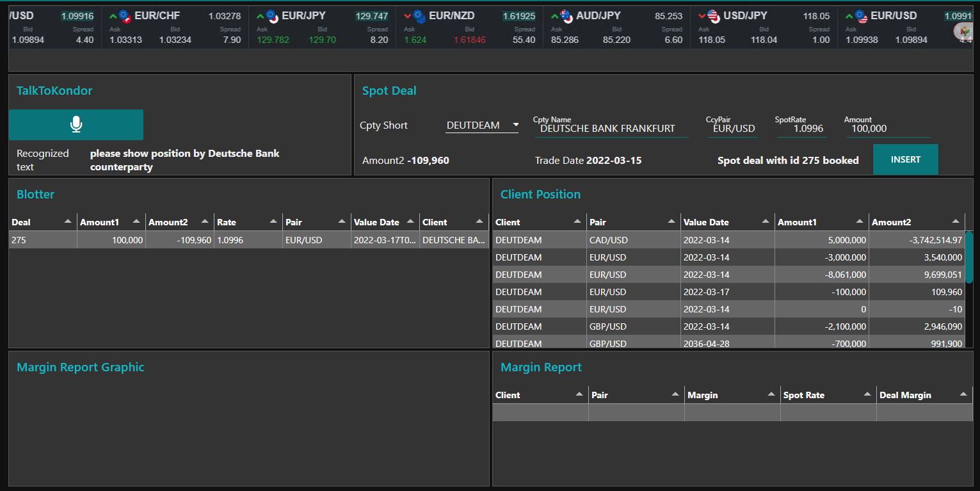Click AUD/JPY ask price 85.286
980x491 pixels.
point(565,40)
